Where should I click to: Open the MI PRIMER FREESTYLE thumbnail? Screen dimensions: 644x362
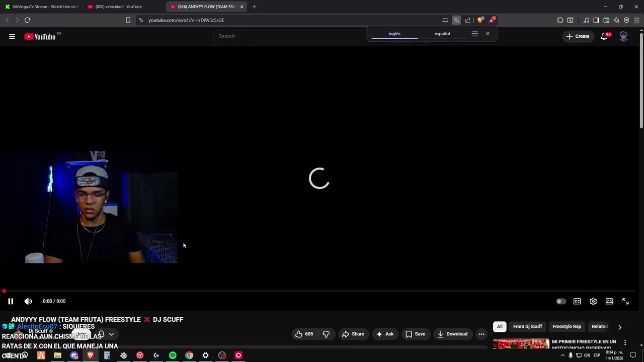point(521,344)
